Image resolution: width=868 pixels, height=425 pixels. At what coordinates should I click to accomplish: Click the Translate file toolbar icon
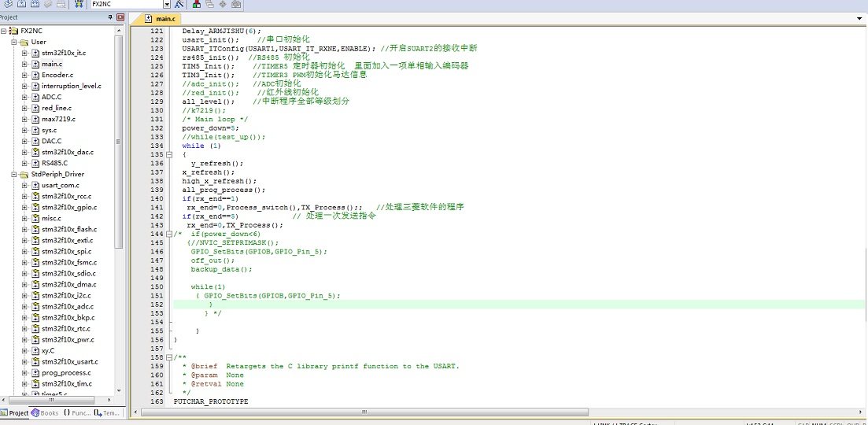[8, 3]
